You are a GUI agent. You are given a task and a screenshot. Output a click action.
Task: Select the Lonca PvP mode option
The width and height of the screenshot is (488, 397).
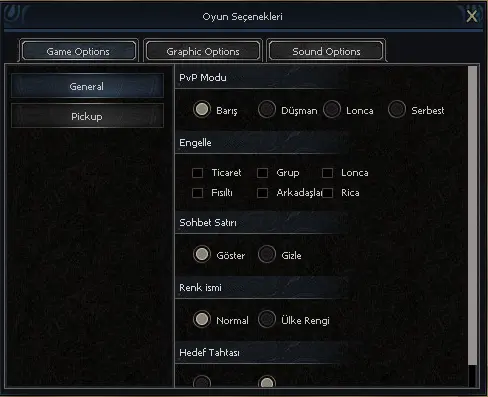332,109
